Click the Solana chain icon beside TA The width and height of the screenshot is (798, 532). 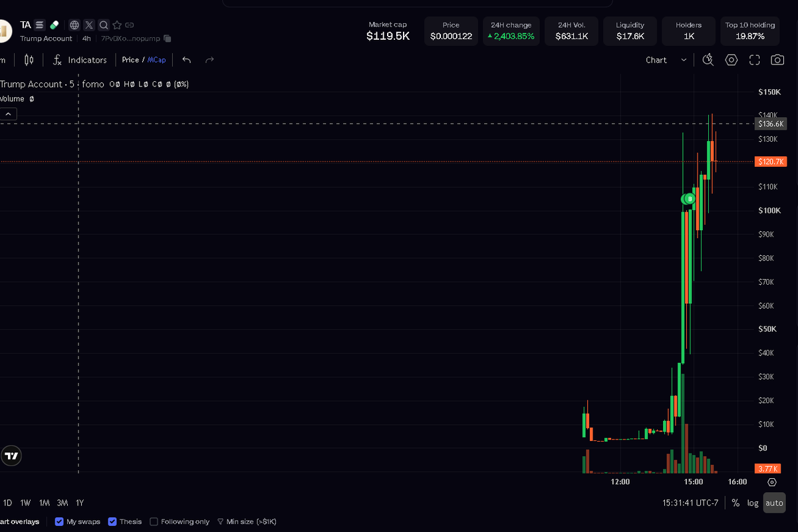click(40, 25)
